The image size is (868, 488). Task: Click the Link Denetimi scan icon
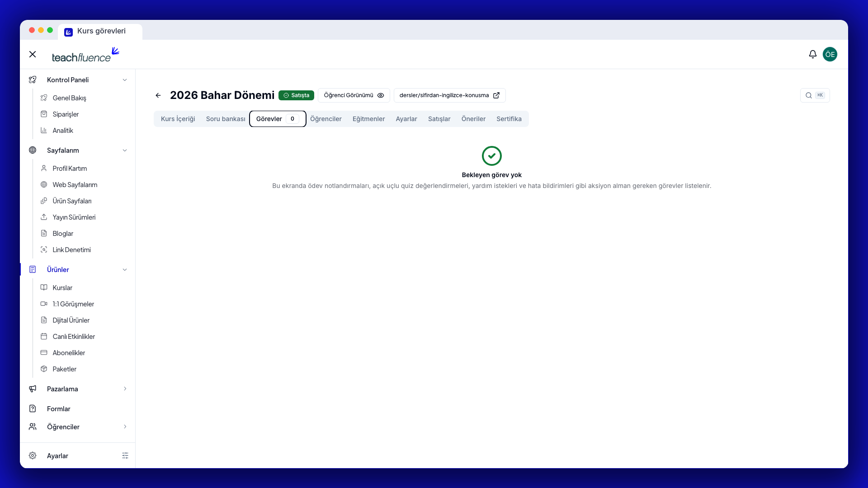44,249
